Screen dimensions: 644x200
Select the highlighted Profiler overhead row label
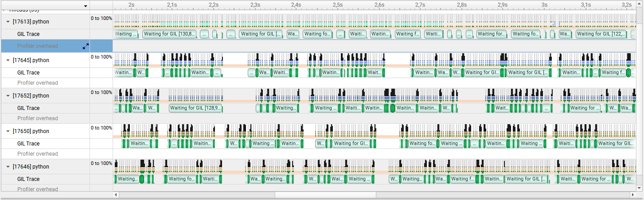[x=38, y=46]
